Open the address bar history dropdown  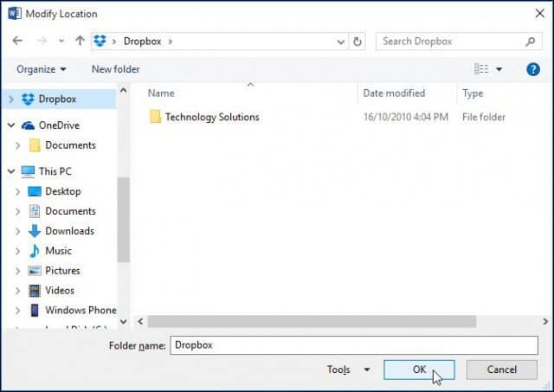[340, 42]
